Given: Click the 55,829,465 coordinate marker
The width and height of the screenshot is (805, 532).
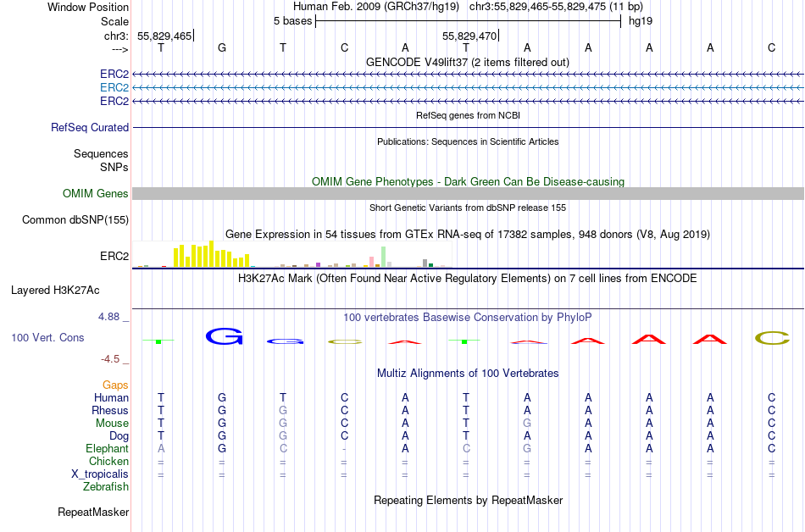Looking at the screenshot, I should coord(164,36).
